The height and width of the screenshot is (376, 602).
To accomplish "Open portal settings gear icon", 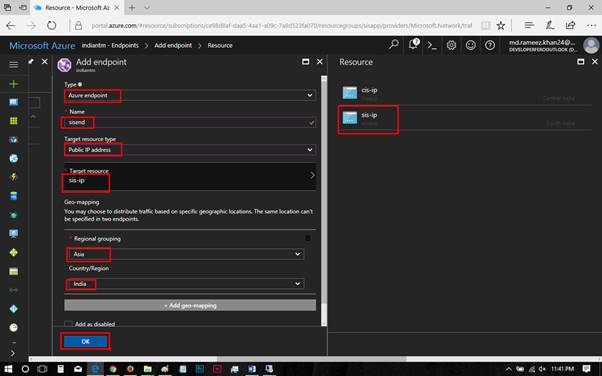I will coord(451,45).
